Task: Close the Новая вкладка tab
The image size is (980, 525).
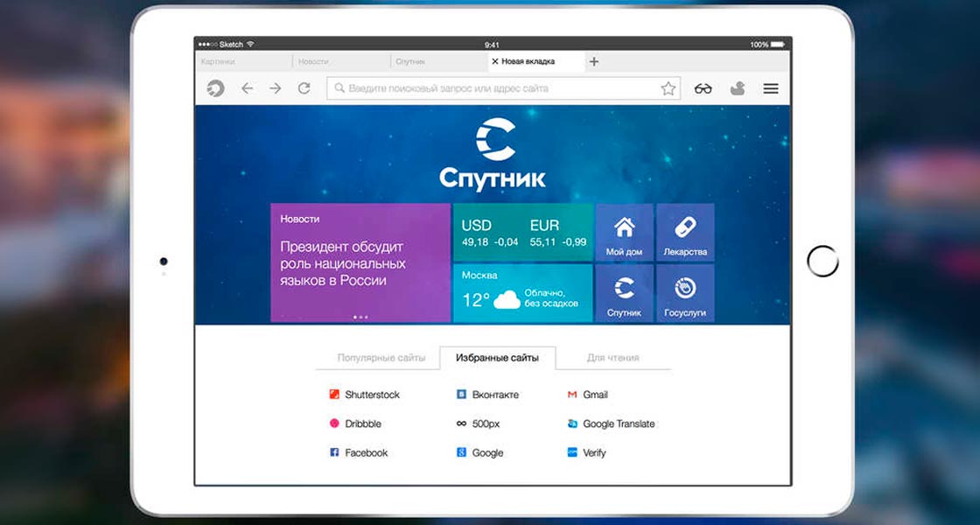Action: click(x=495, y=61)
